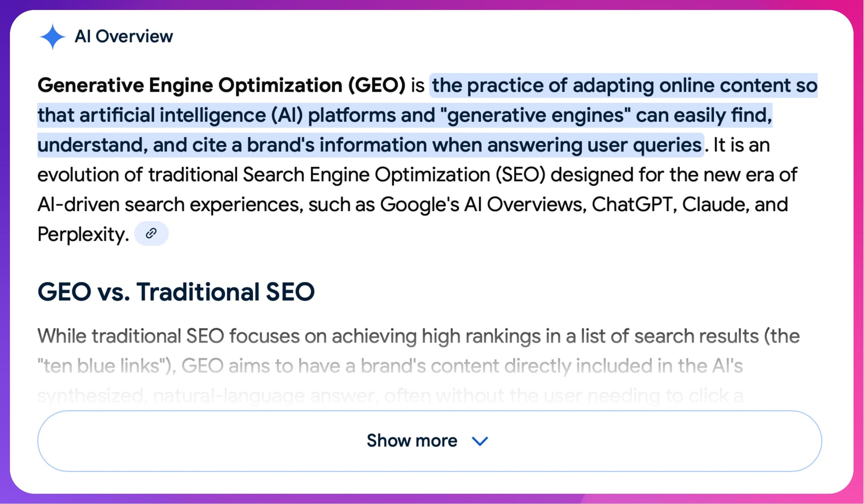This screenshot has width=864, height=504.
Task: Select the GEO vs. Traditional SEO heading
Action: (x=176, y=292)
